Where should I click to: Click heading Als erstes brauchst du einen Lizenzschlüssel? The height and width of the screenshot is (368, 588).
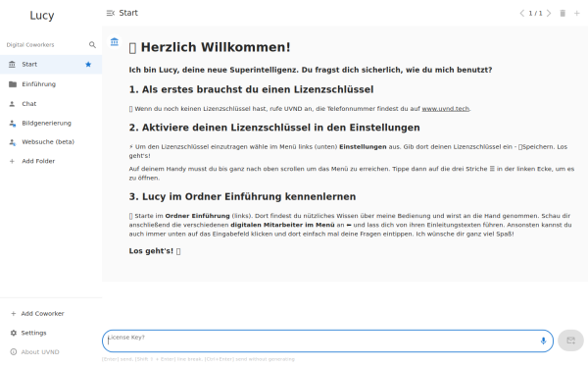pyautogui.click(x=251, y=89)
